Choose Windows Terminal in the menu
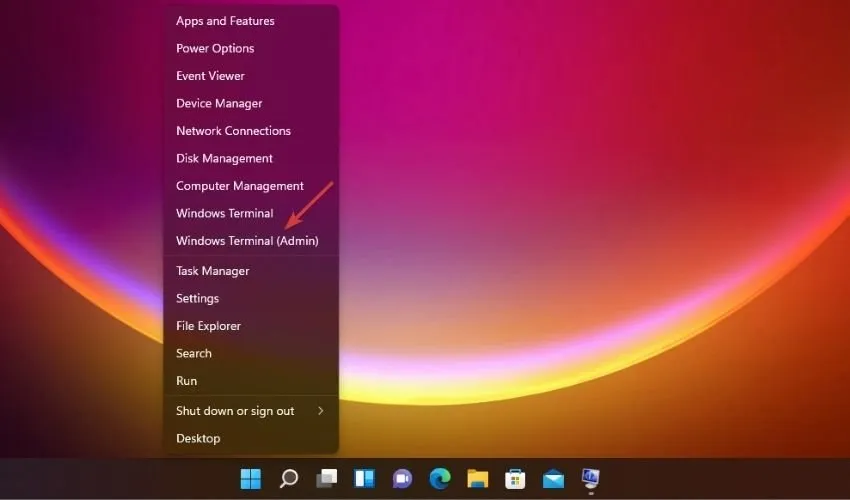The width and height of the screenshot is (850, 500). pyautogui.click(x=224, y=213)
